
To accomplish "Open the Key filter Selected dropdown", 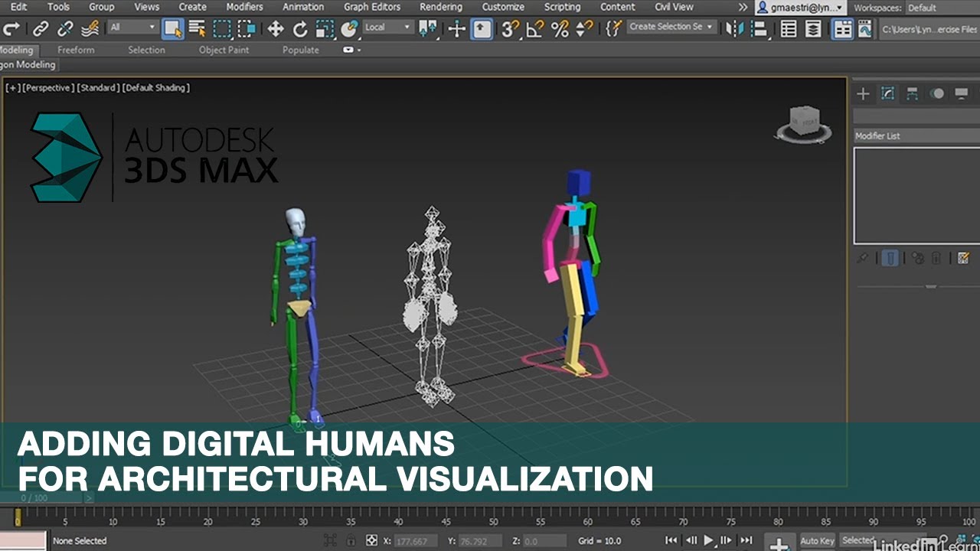I will point(883,540).
